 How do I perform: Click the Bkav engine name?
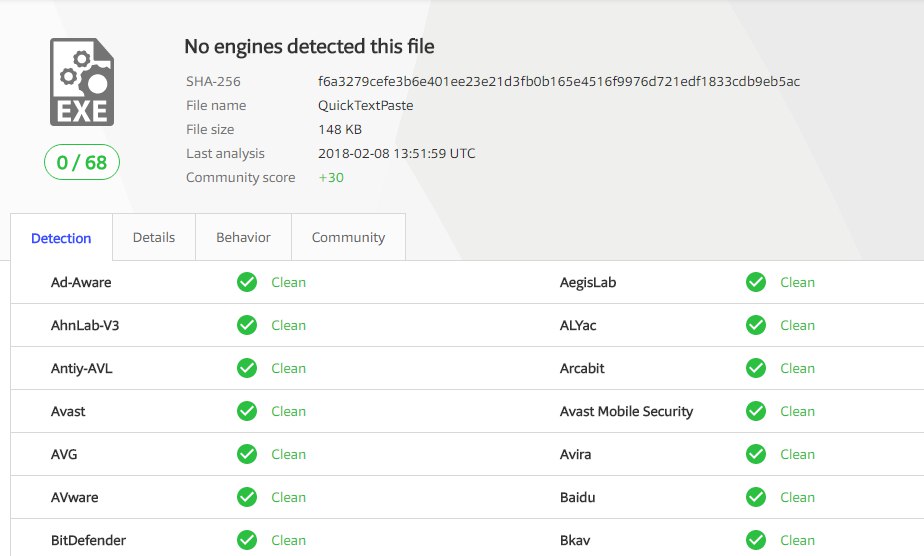tap(575, 540)
